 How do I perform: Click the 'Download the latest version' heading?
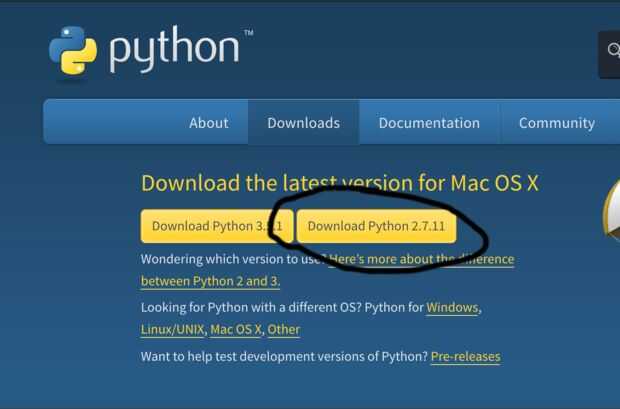coord(340,183)
